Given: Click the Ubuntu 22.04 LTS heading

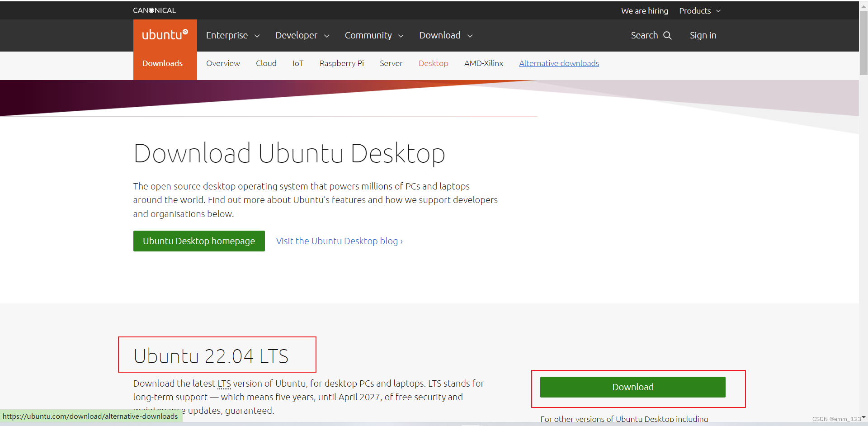Looking at the screenshot, I should click(x=211, y=356).
